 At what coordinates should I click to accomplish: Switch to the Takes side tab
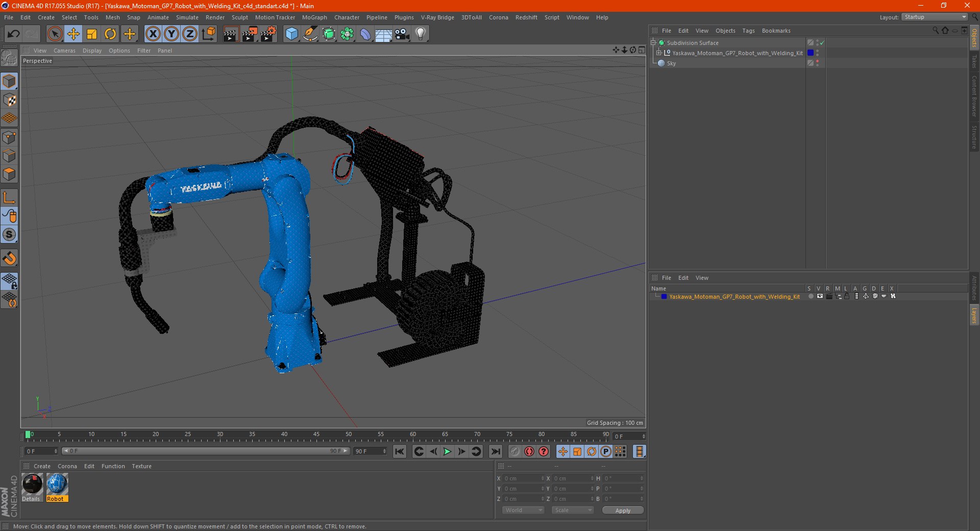click(974, 61)
